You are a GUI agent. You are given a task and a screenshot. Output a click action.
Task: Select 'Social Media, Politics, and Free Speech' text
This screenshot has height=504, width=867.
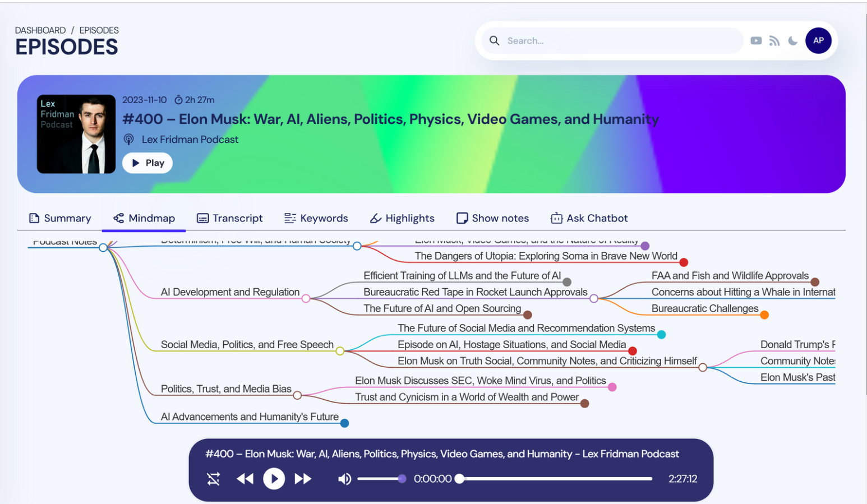247,345
